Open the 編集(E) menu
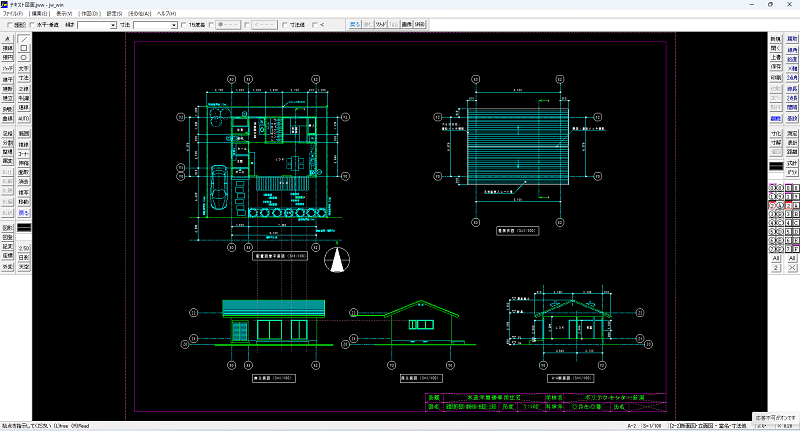Image resolution: width=800 pixels, height=431 pixels. 39,14
